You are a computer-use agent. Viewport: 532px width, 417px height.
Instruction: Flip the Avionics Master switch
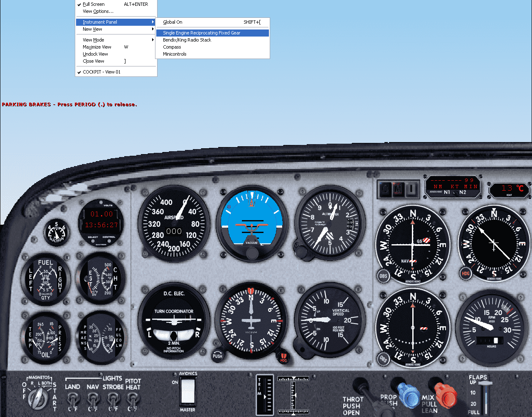(x=187, y=392)
